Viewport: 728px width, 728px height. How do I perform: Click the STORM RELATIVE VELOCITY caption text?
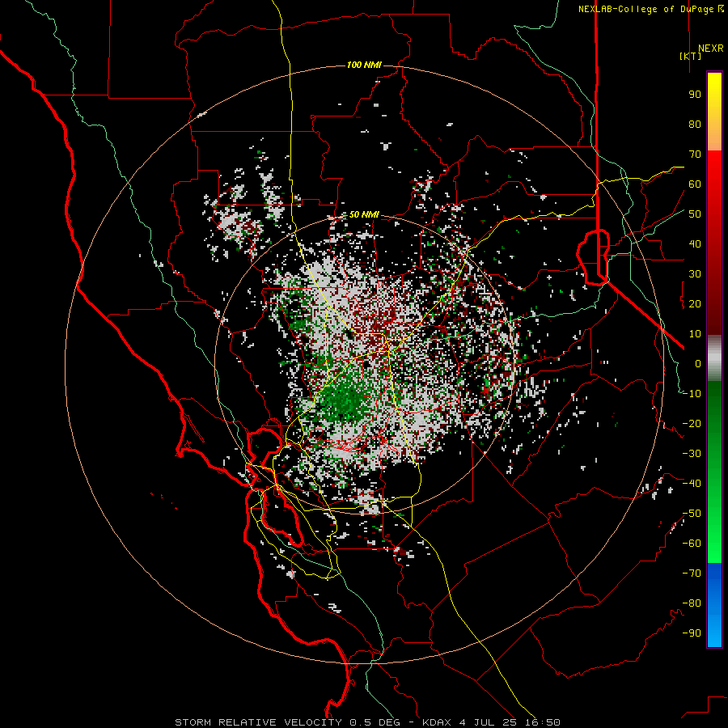(x=258, y=722)
